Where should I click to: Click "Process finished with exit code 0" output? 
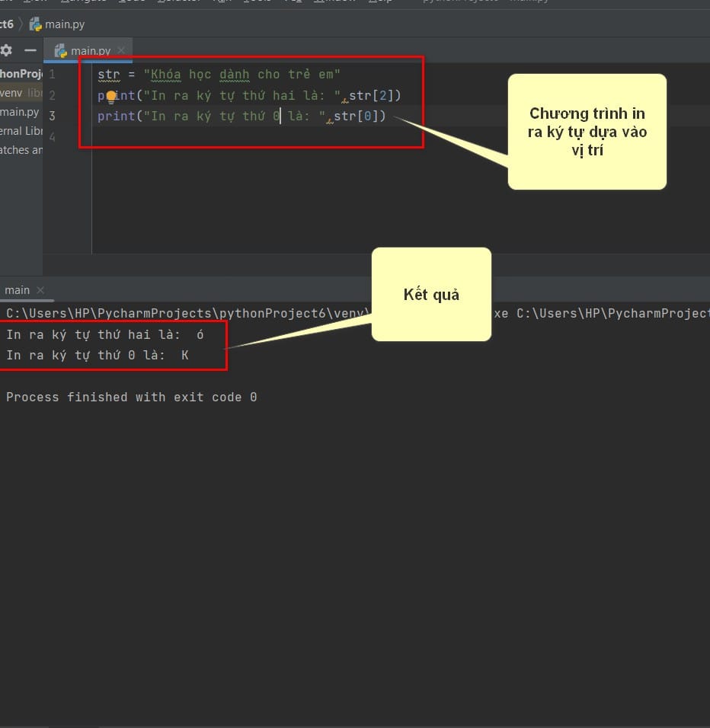click(x=131, y=398)
